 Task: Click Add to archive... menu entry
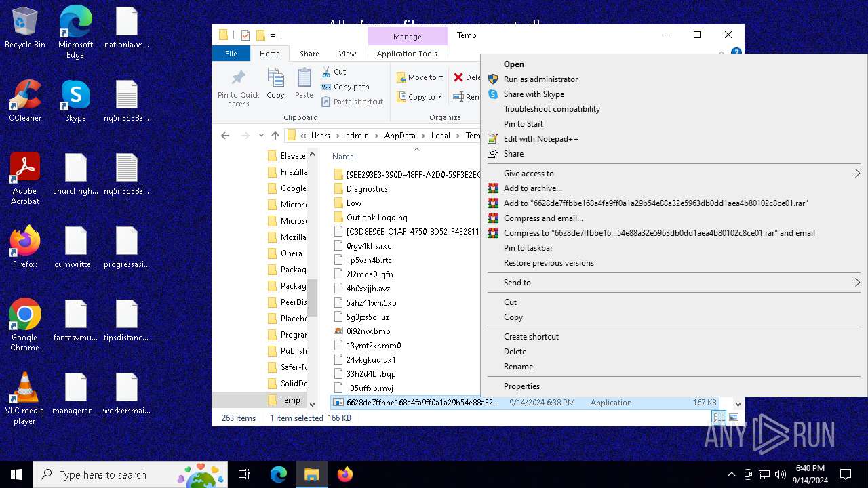pos(532,188)
